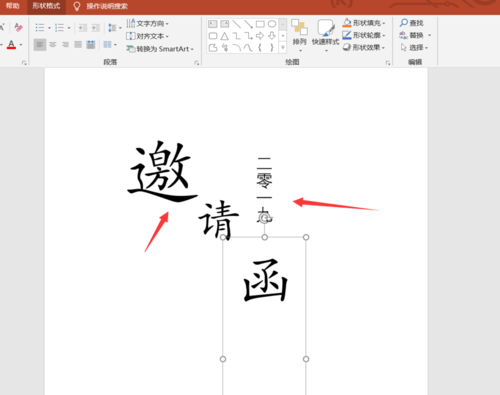This screenshot has height=395, width=500.
Task: Apply the red font color A button
Action: (11, 44)
